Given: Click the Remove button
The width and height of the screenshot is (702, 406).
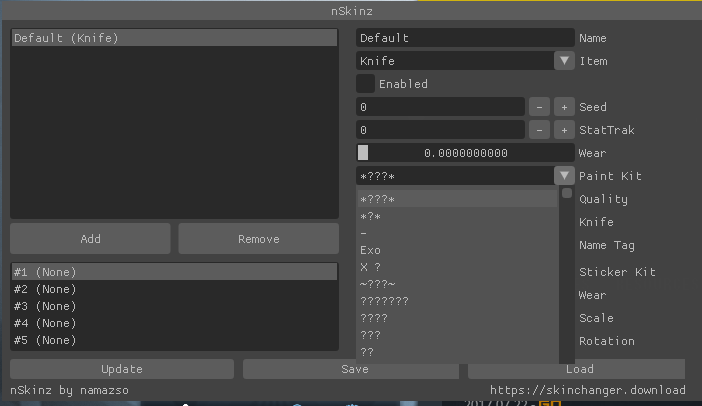Looking at the screenshot, I should [x=259, y=239].
